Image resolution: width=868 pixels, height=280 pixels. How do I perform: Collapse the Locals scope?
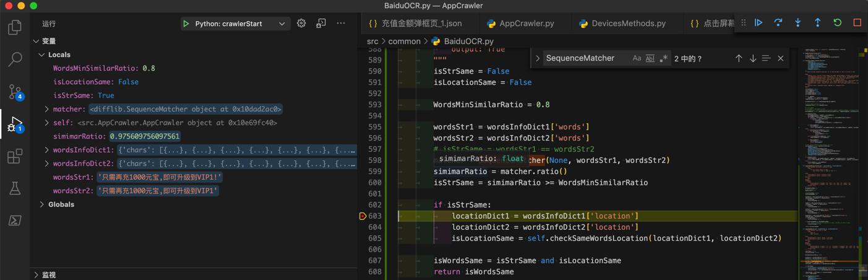(41, 55)
